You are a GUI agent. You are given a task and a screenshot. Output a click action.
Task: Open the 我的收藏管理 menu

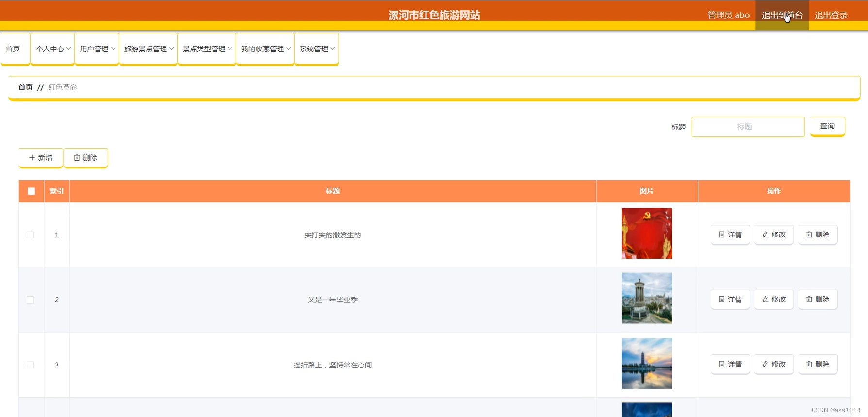[x=265, y=49]
